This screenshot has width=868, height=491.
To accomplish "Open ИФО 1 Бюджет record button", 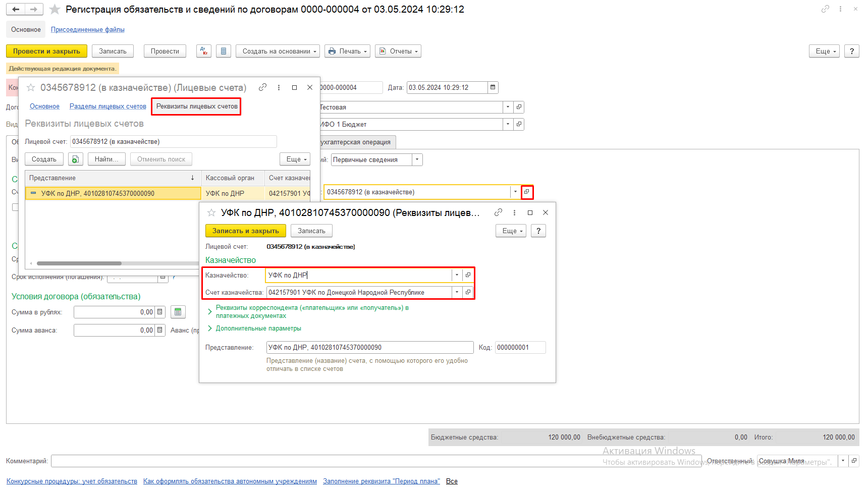I will coord(519,124).
